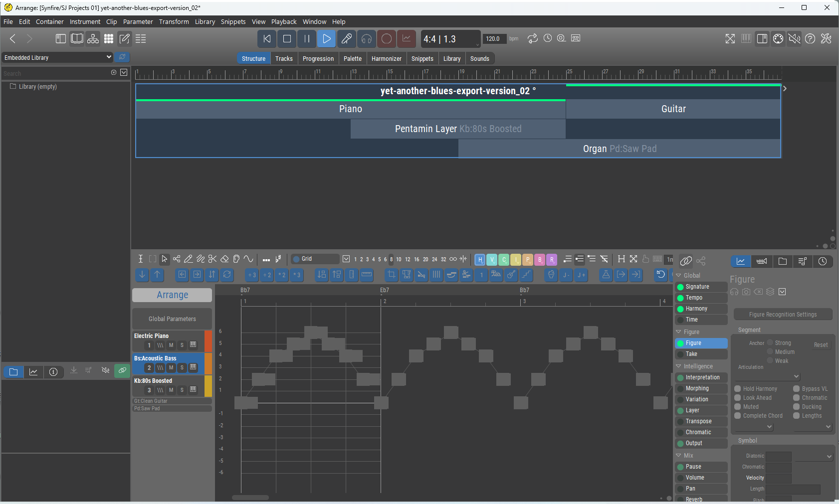The image size is (839, 504).
Task: Click the Figure Recognition Settings button
Action: click(x=783, y=315)
